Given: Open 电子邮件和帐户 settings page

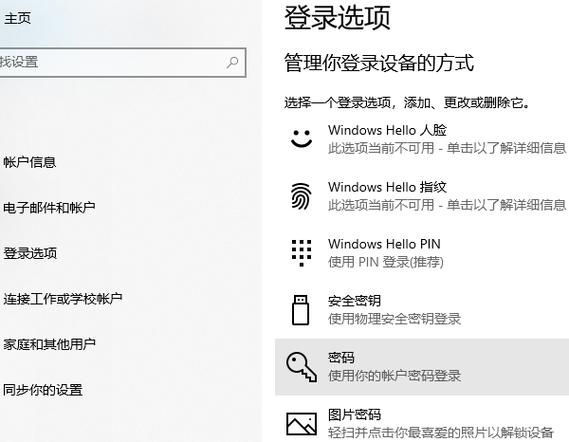Looking at the screenshot, I should click(49, 208).
